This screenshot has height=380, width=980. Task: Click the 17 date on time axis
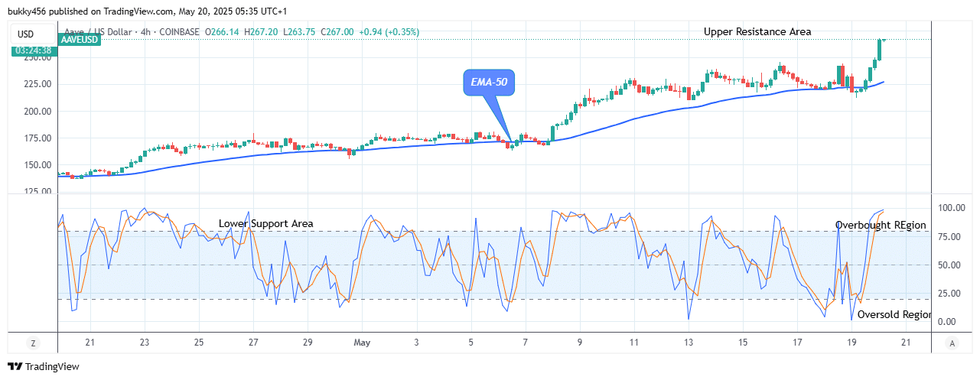pos(797,343)
